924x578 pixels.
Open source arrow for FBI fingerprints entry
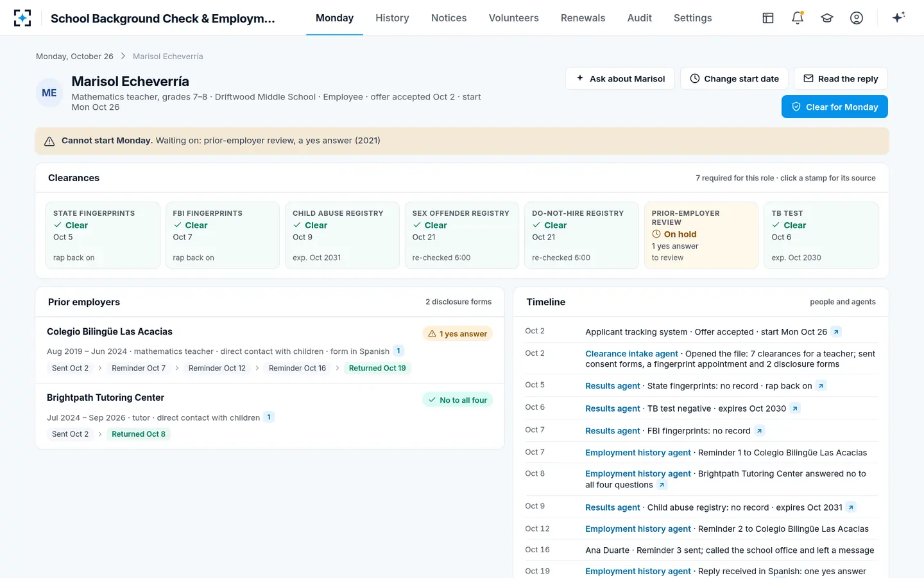click(760, 431)
